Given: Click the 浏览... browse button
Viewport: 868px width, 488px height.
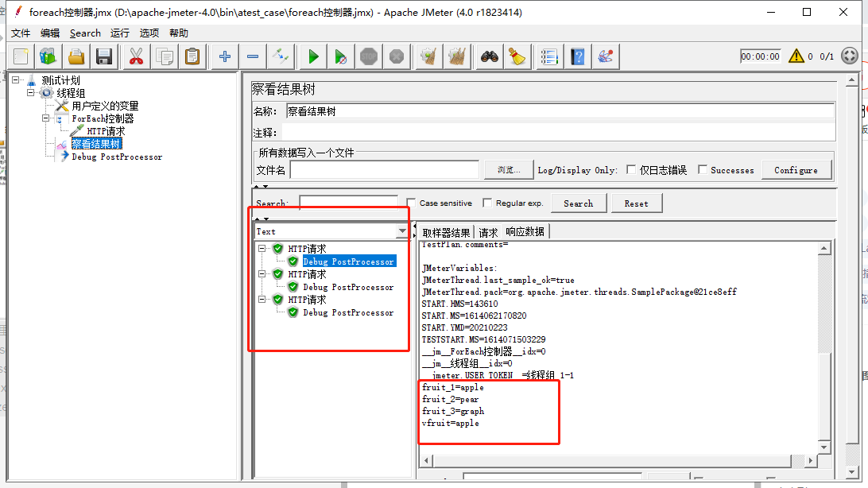Looking at the screenshot, I should click(x=509, y=170).
